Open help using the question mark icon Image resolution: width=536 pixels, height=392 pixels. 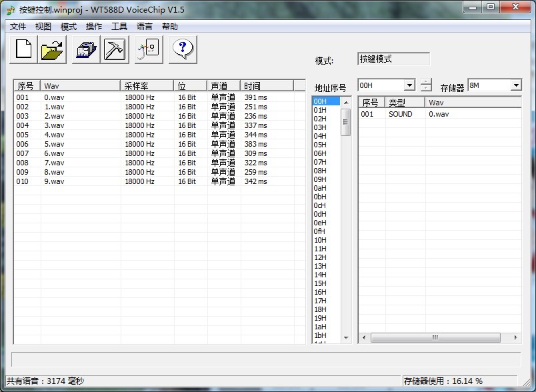click(x=181, y=49)
